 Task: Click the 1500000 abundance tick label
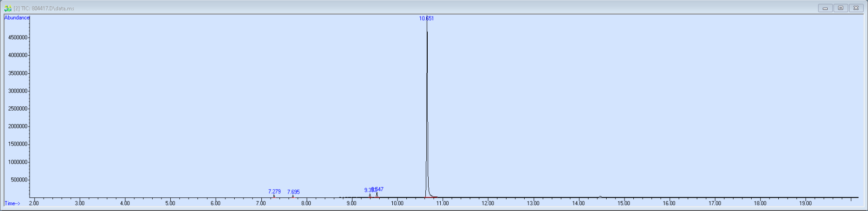(x=17, y=144)
